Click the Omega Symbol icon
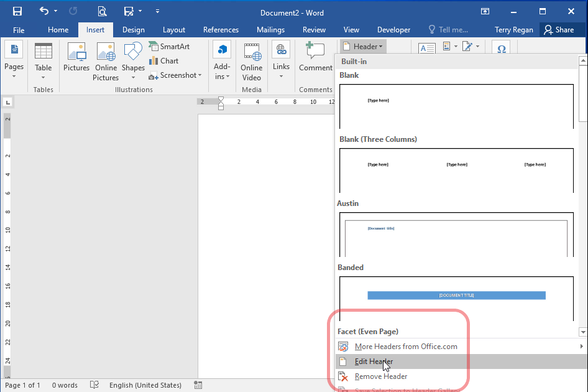Image resolution: width=588 pixels, height=392 pixels. tap(502, 48)
